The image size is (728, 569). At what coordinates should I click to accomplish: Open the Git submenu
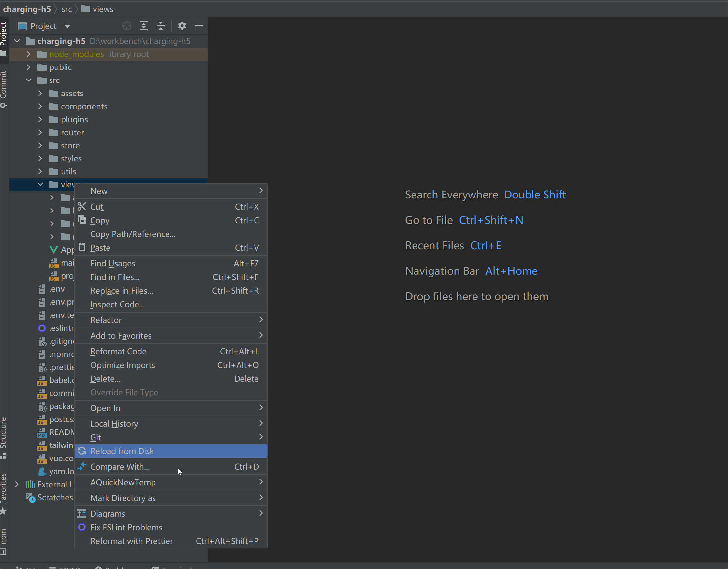click(171, 437)
